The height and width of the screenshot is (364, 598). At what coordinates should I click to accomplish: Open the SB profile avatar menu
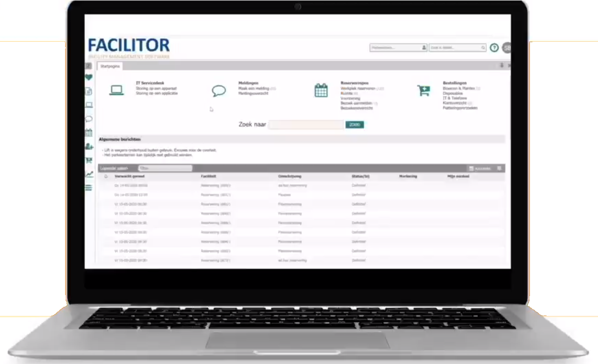(506, 48)
